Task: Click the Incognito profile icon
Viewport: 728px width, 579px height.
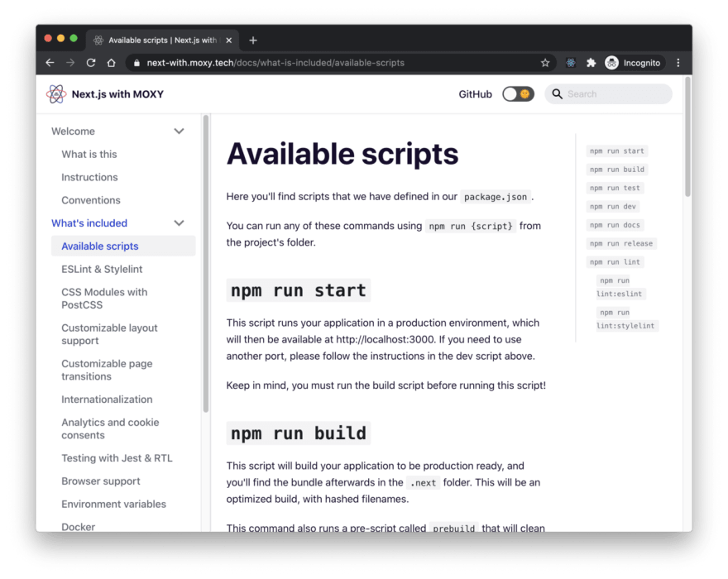Action: click(x=611, y=63)
